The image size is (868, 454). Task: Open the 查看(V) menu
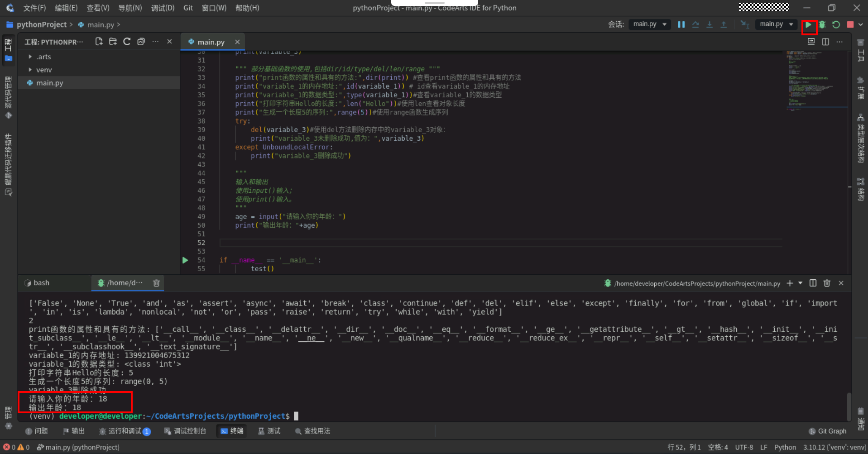pos(98,8)
